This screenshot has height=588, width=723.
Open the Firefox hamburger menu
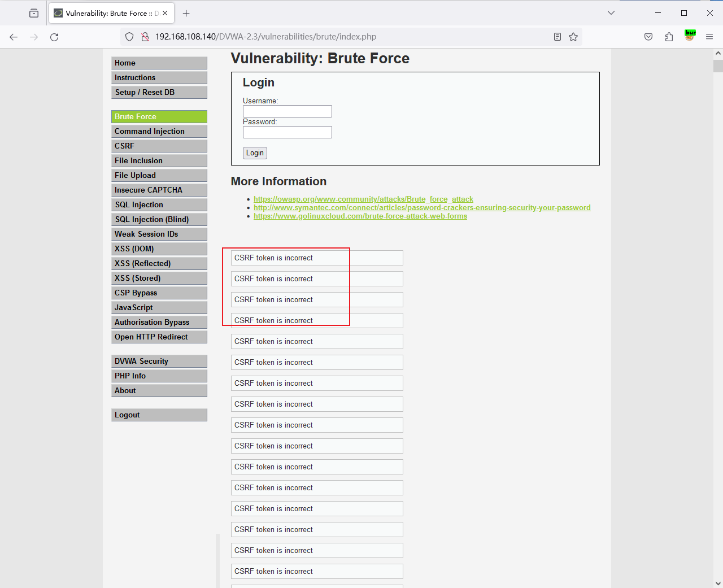[x=709, y=37]
